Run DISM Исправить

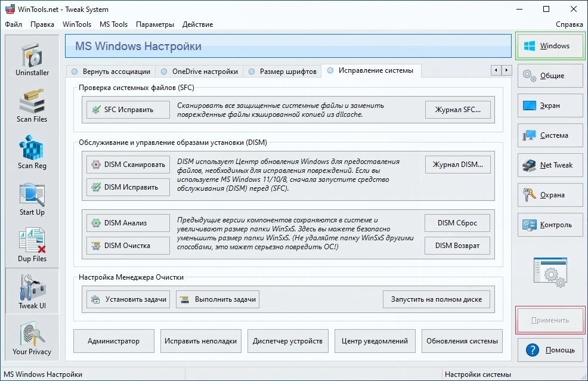[128, 187]
